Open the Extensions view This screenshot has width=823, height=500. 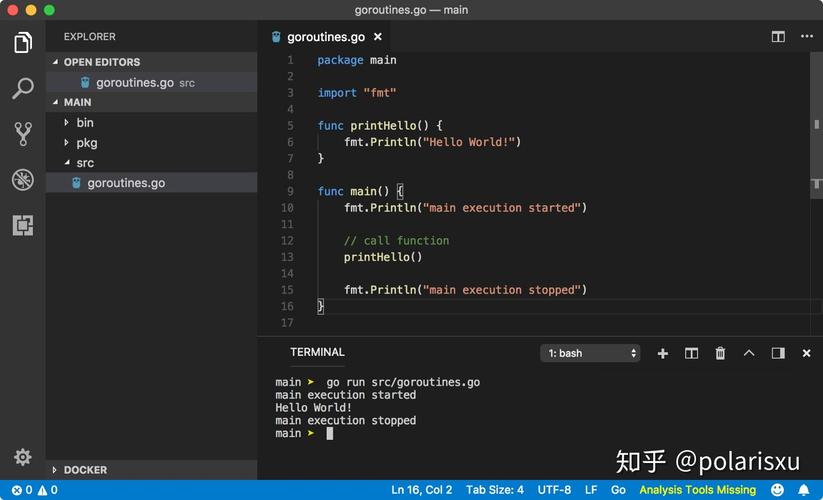click(23, 225)
